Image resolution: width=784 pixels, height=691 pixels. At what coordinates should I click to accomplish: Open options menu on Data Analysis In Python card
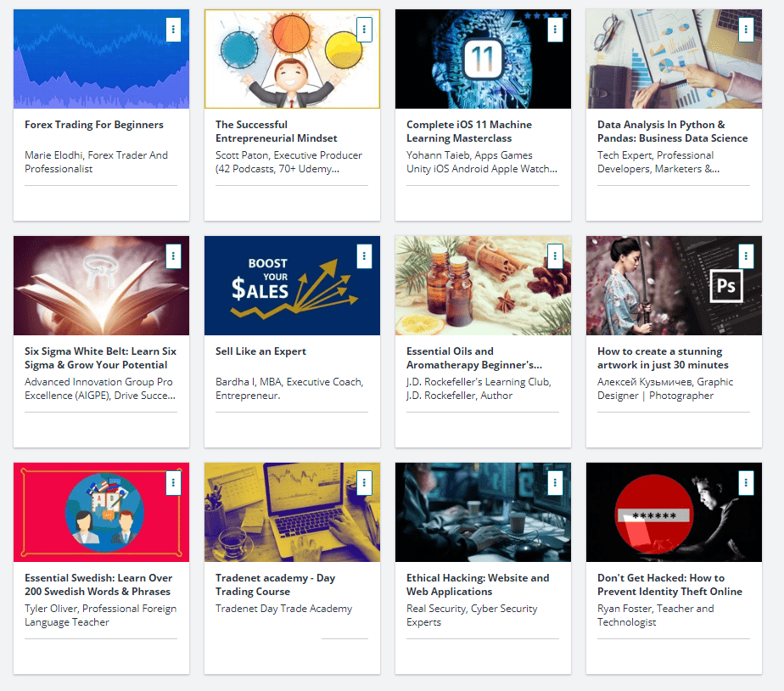(x=746, y=30)
